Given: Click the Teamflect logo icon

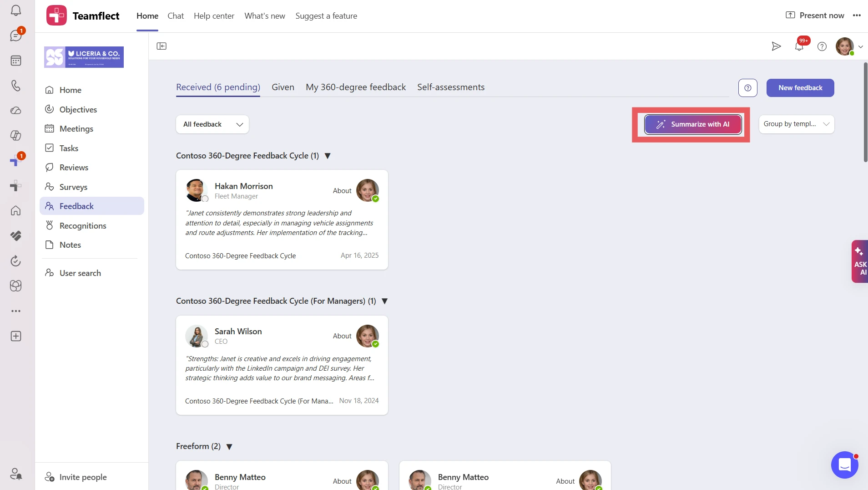Looking at the screenshot, I should 56,15.
